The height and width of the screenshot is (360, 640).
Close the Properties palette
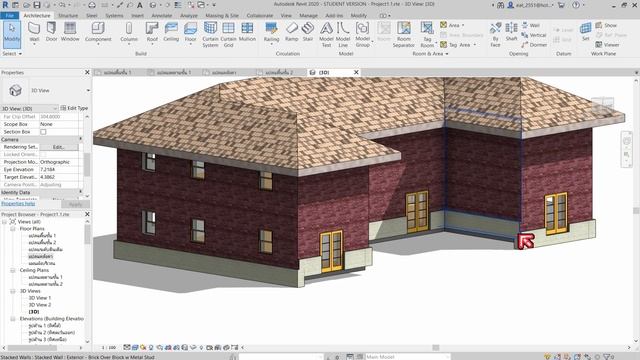point(87,72)
